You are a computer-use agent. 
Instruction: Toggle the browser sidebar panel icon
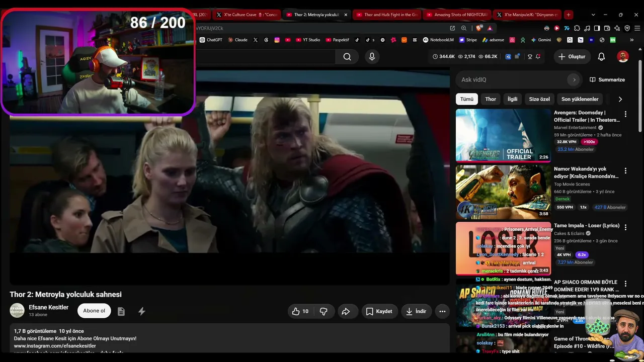click(597, 28)
